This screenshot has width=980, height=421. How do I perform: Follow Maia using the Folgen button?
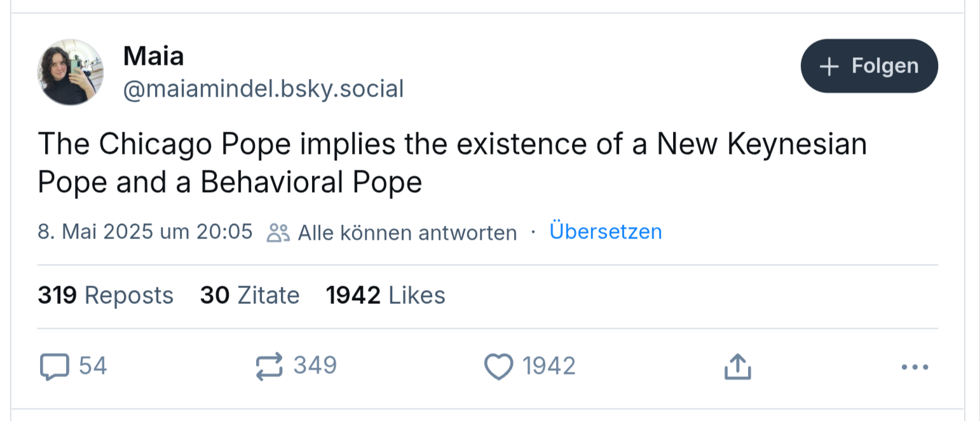(869, 66)
